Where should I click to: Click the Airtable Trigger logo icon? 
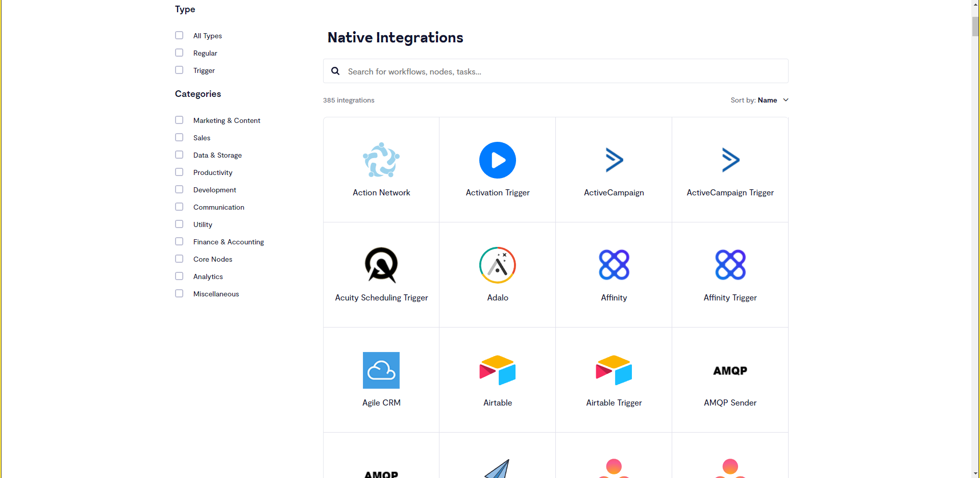[x=614, y=370]
